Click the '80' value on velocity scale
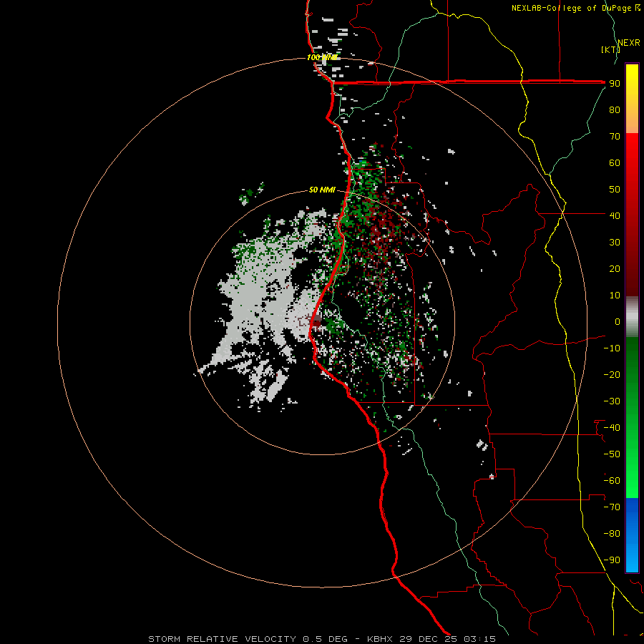Screen dimensions: 644x644 pyautogui.click(x=615, y=110)
